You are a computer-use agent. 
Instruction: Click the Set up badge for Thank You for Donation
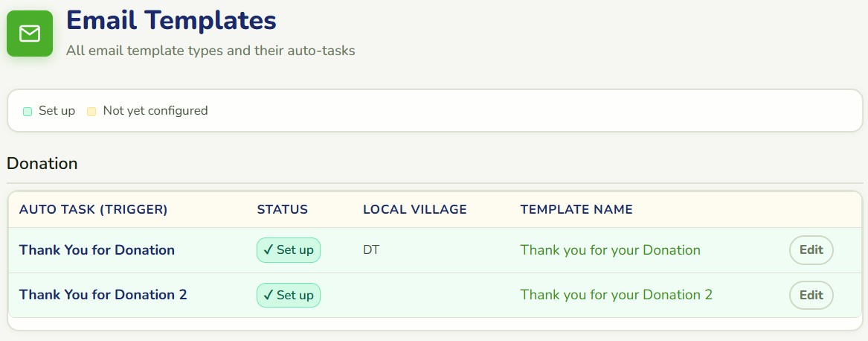pyautogui.click(x=289, y=250)
